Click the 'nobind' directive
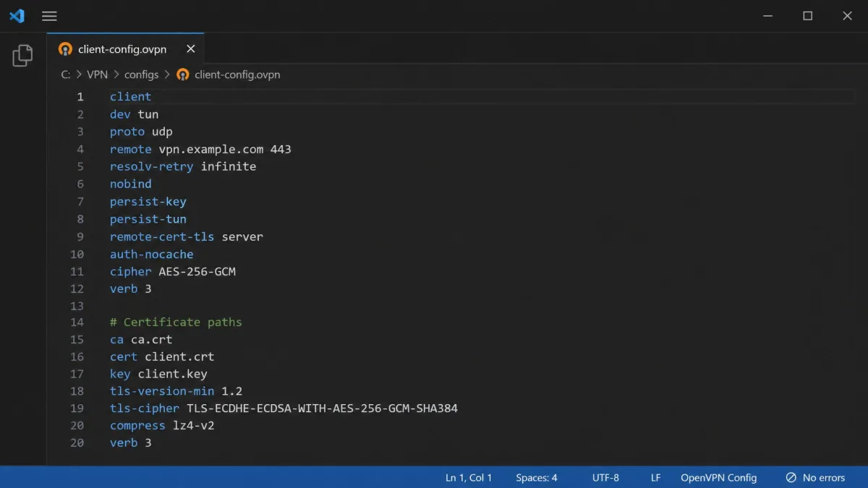 click(x=131, y=184)
